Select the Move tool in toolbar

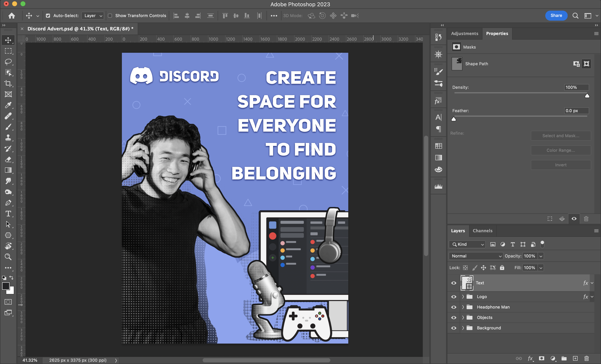coord(8,40)
